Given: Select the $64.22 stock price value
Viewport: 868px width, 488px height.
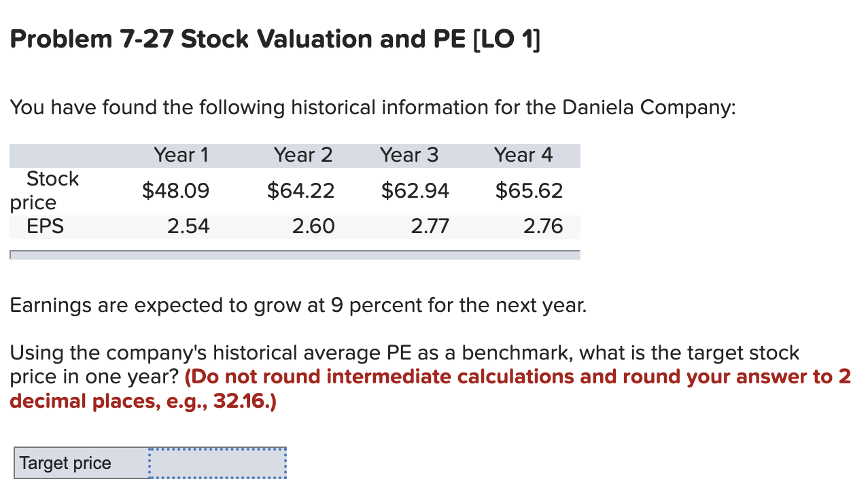Looking at the screenshot, I should (300, 190).
